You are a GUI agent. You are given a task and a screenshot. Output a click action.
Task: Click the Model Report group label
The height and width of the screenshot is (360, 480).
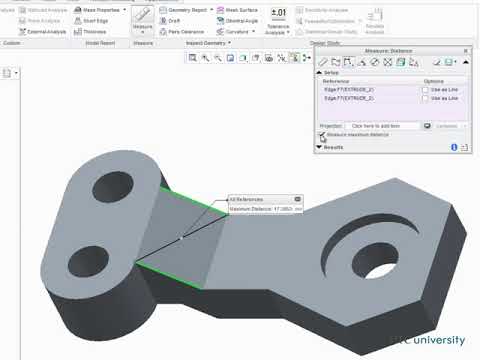click(100, 43)
